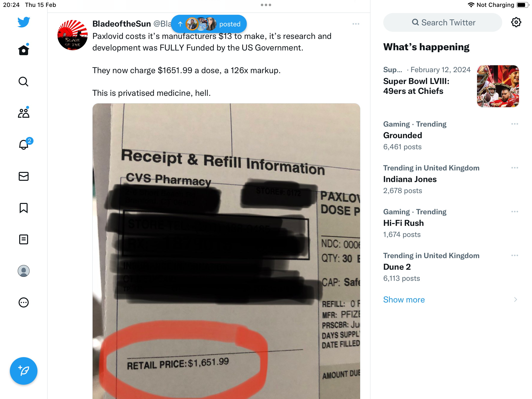Viewport: 532px width, 399px height.
Task: Open the Messages envelope icon
Action: click(24, 176)
